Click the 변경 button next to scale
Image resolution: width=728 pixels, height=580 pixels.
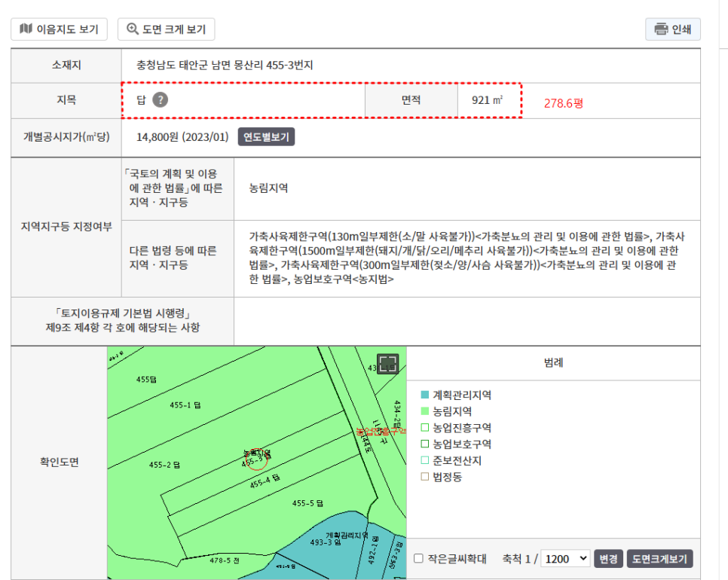tap(607, 559)
